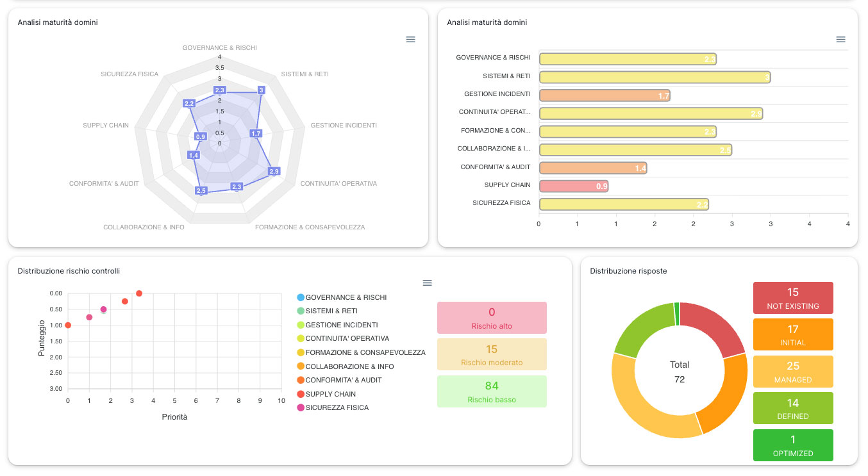Click the Rischio basso card showing 84

pyautogui.click(x=492, y=391)
